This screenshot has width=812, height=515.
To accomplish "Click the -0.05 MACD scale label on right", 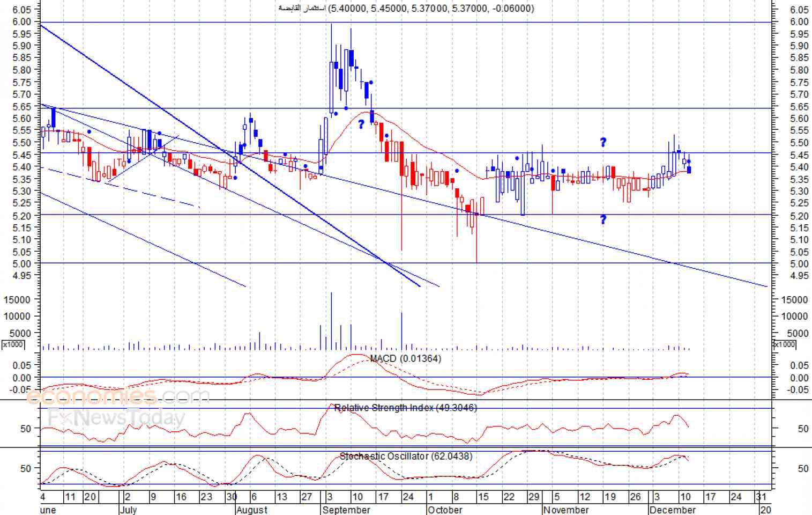I will point(798,389).
